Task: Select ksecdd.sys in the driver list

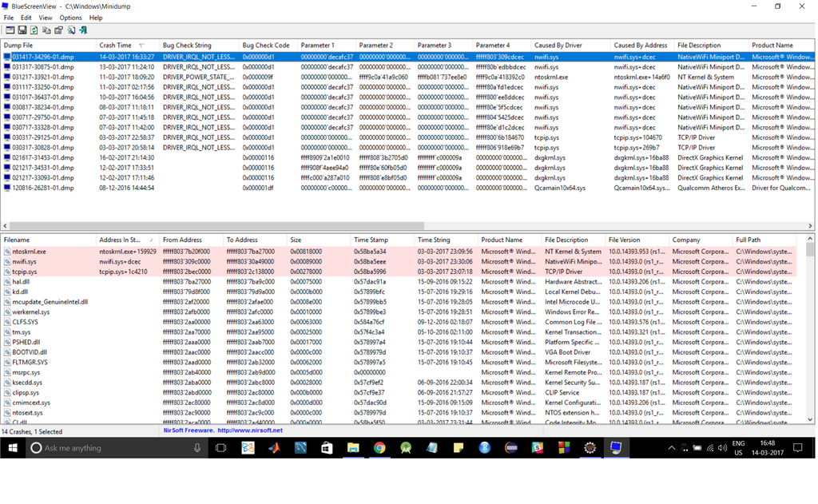Action: tap(26, 383)
